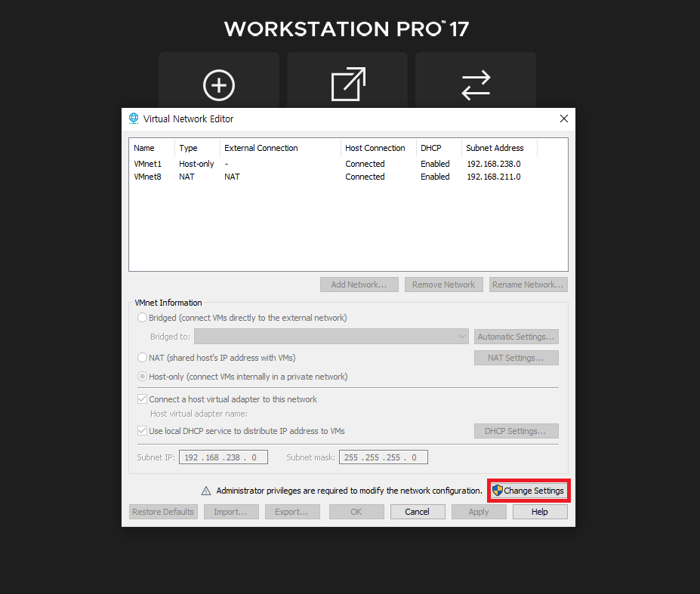Click the OK button
700x594 pixels.
pyautogui.click(x=356, y=512)
